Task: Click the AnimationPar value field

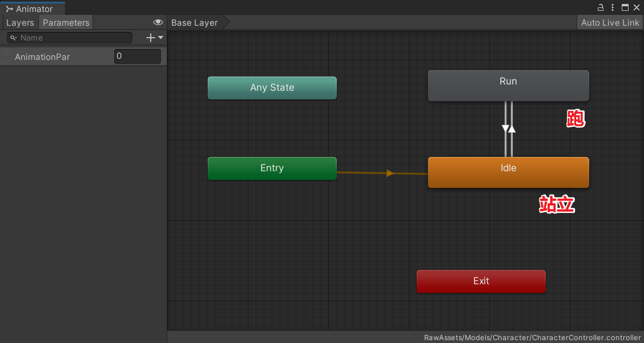Action: point(138,57)
